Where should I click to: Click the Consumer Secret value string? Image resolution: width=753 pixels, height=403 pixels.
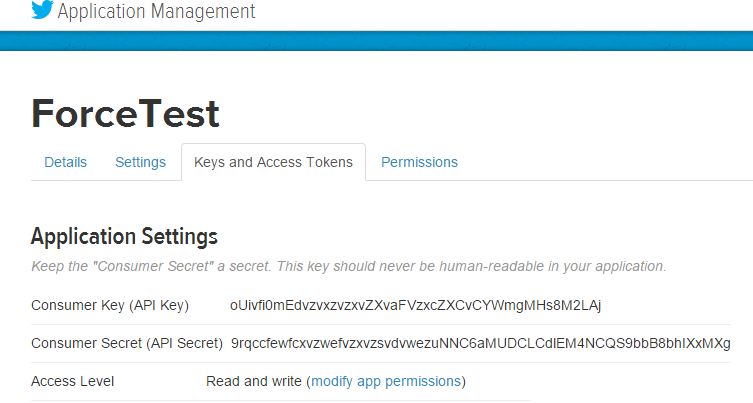tap(481, 343)
